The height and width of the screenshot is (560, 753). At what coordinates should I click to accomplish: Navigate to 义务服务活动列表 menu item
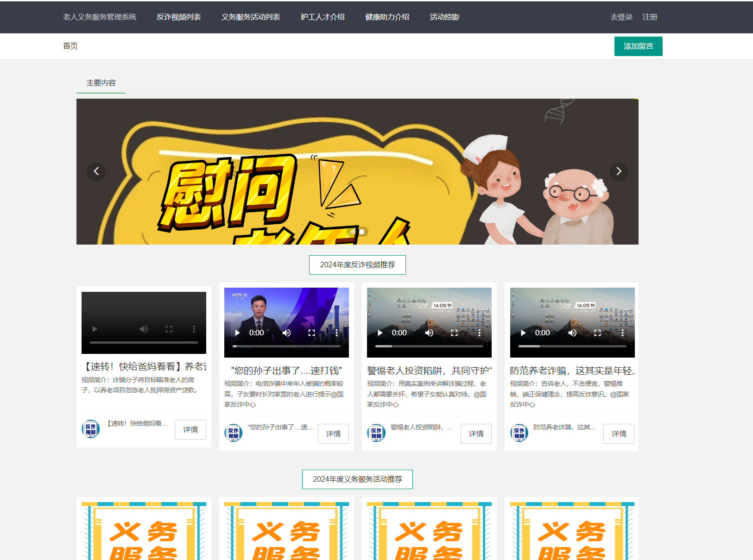tap(251, 17)
